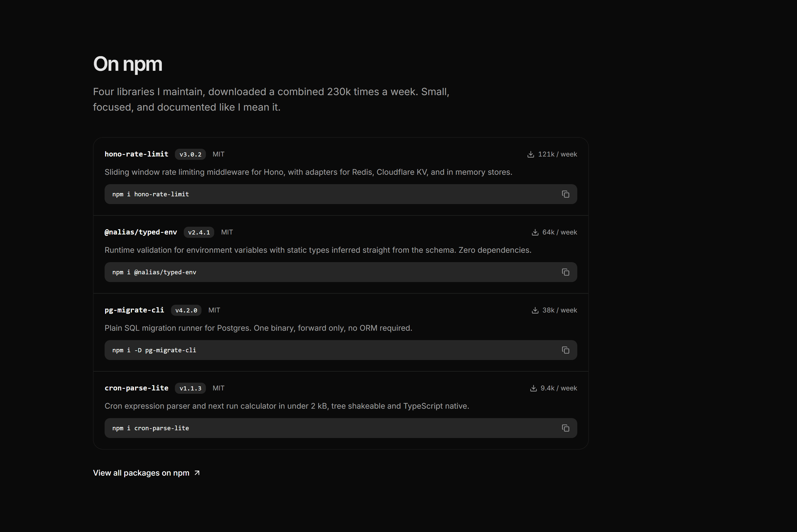Viewport: 797px width, 532px height.
Task: Click the Sliding window rate limiting description
Action: click(308, 172)
